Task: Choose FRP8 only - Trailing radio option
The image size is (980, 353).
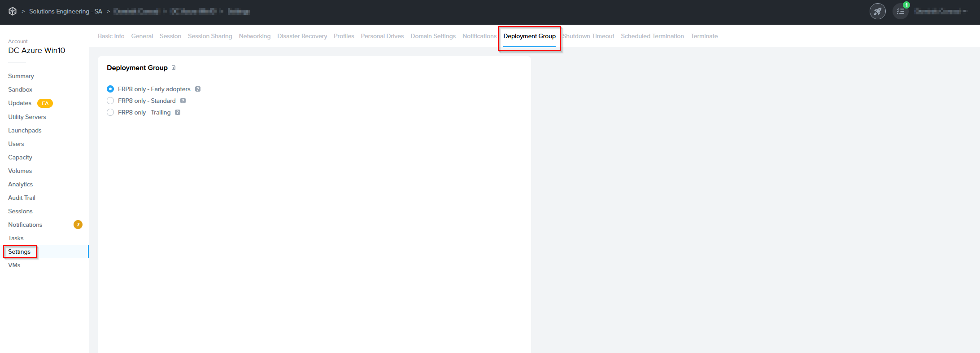Action: point(110,112)
